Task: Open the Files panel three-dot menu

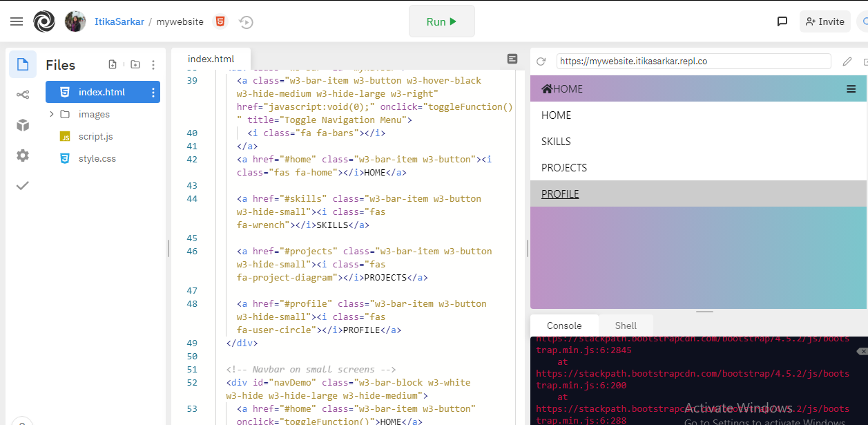Action: click(x=153, y=65)
